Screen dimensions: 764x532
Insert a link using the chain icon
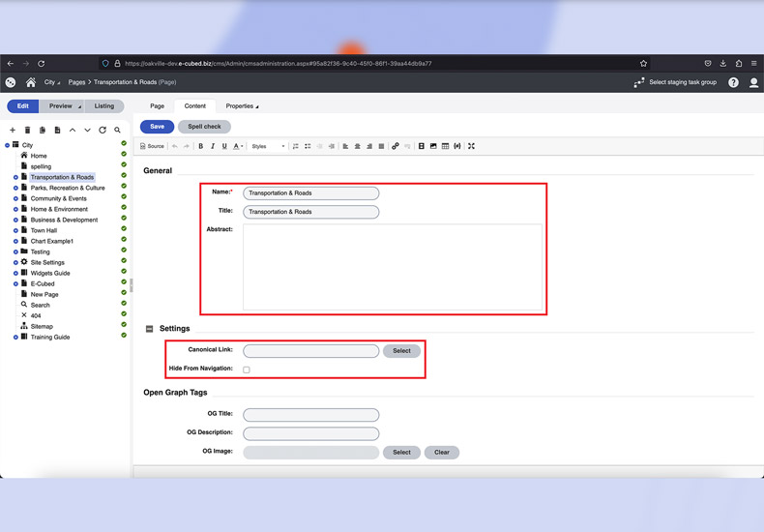tap(395, 146)
